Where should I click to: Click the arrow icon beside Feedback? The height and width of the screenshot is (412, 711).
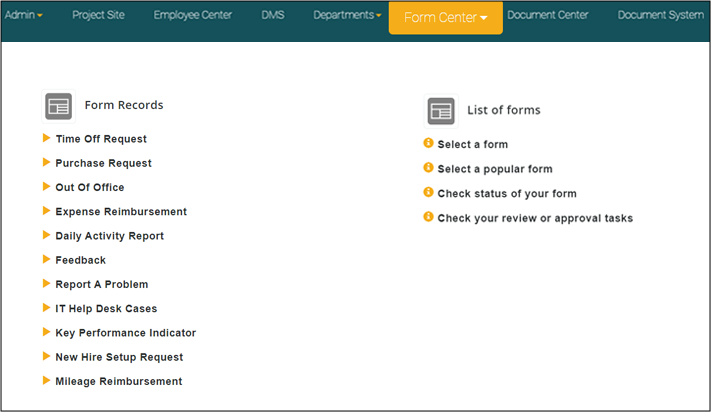coord(46,259)
